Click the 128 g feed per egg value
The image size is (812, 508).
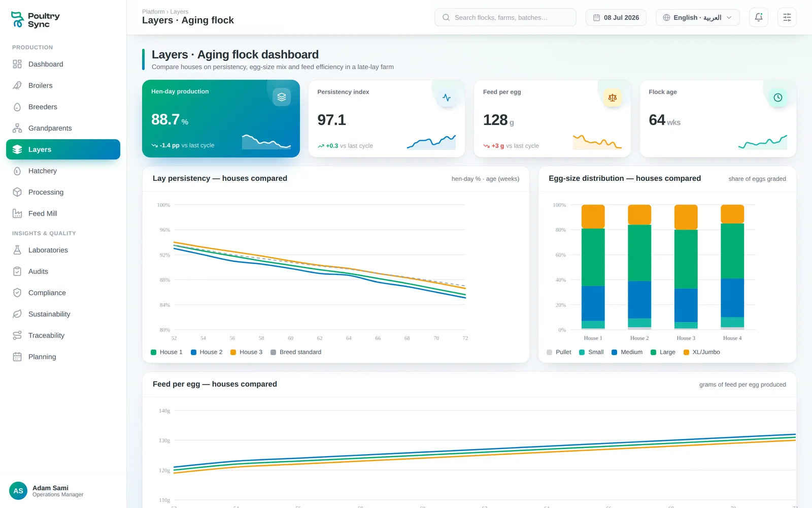click(x=498, y=120)
